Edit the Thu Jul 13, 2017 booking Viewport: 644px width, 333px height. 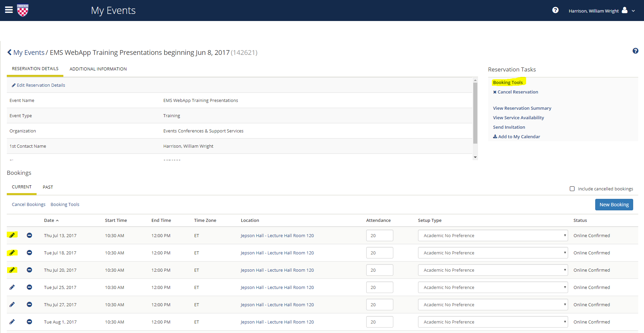tap(12, 235)
